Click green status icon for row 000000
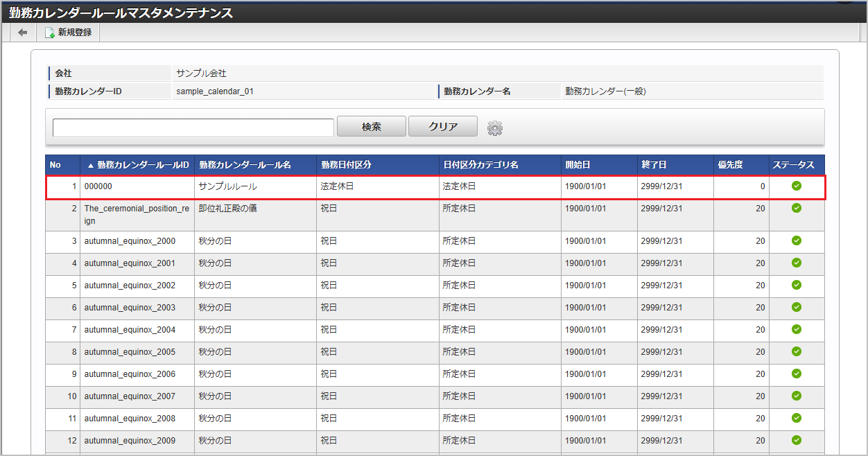 coord(796,186)
